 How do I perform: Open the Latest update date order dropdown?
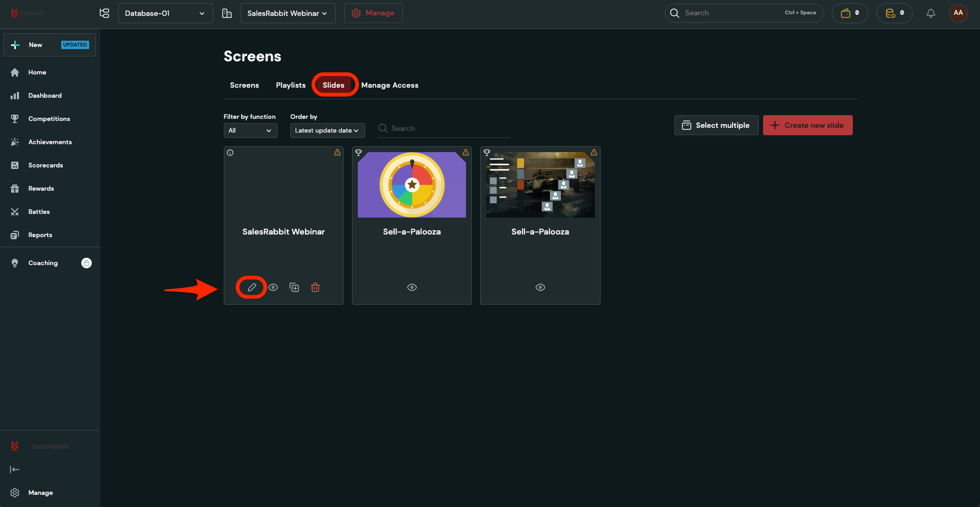327,130
